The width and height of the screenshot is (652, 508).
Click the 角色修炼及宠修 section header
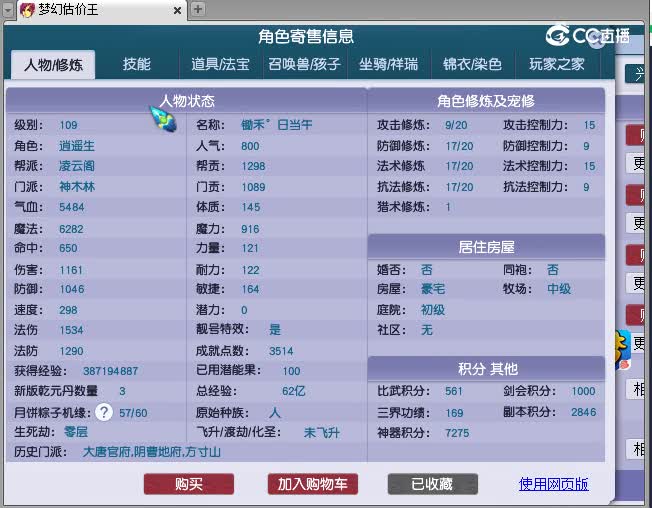coord(486,101)
